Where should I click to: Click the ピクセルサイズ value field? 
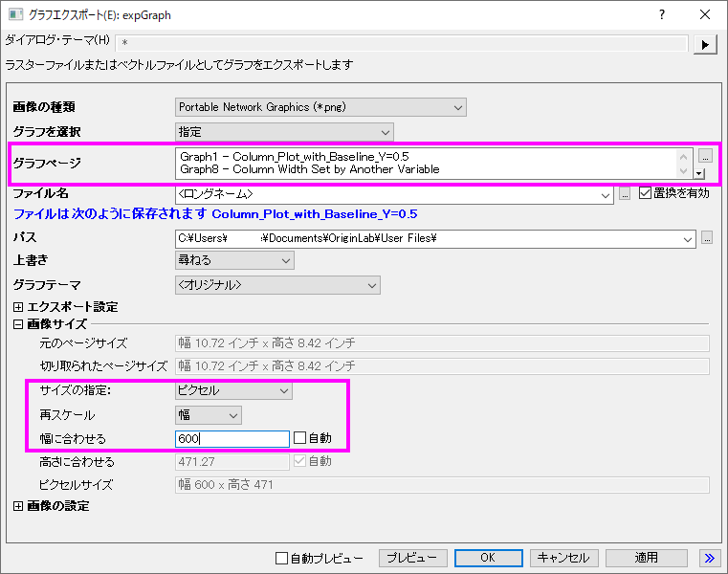[442, 485]
